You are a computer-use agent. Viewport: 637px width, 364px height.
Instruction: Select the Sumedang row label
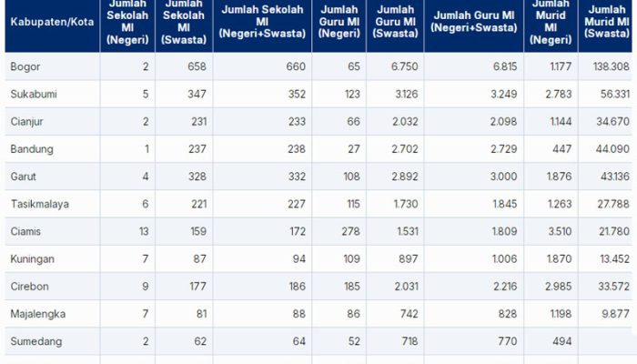click(36, 341)
